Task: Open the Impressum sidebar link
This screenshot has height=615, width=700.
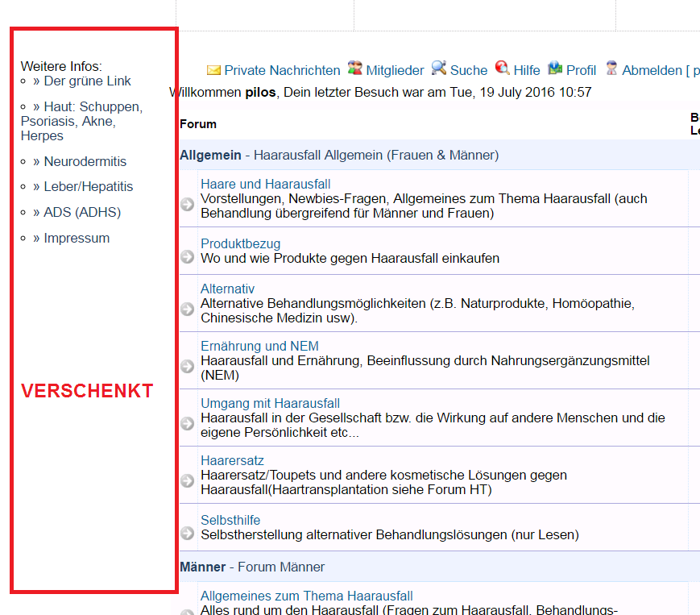Action: (77, 238)
